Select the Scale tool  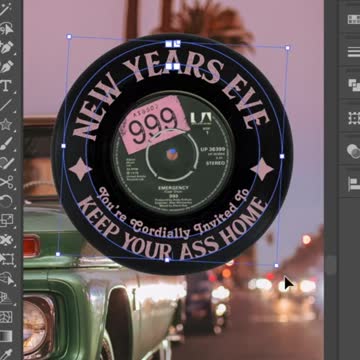coord(6,220)
